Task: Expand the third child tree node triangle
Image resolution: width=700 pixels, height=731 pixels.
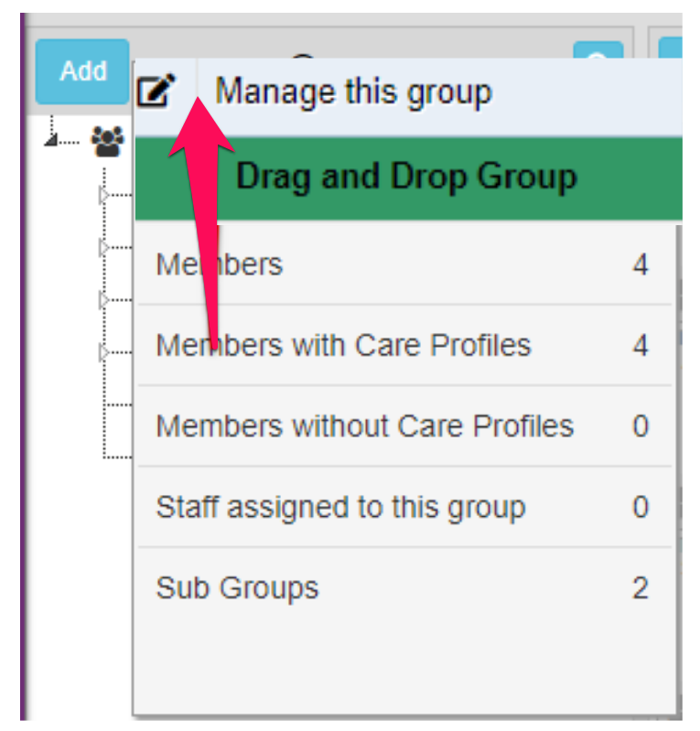Action: 103,299
